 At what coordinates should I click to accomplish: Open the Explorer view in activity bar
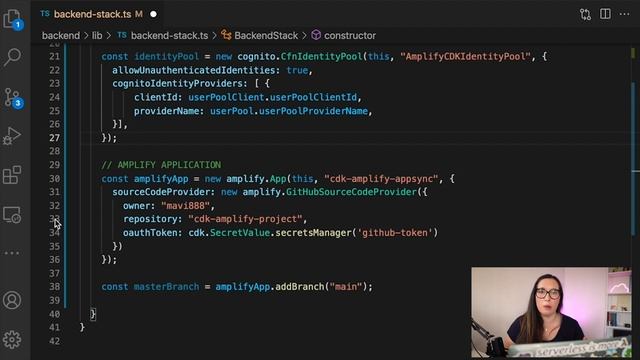tap(12, 18)
